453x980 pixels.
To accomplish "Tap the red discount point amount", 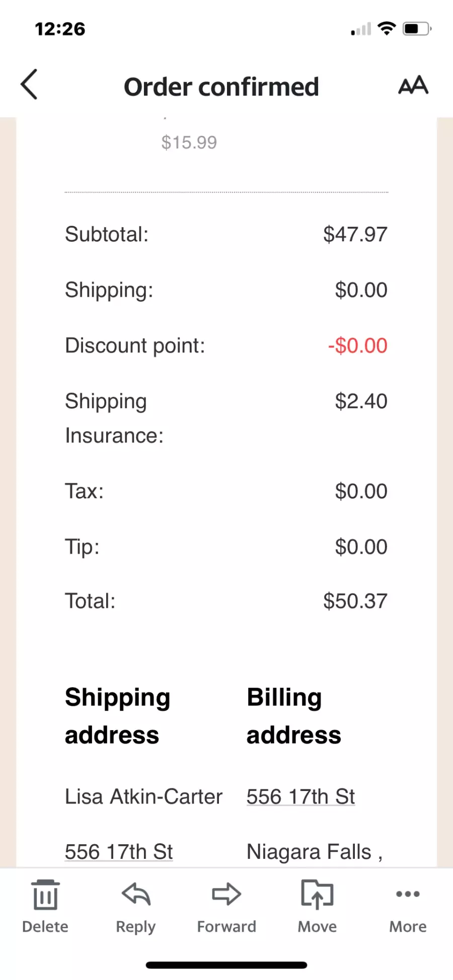I will (x=357, y=345).
